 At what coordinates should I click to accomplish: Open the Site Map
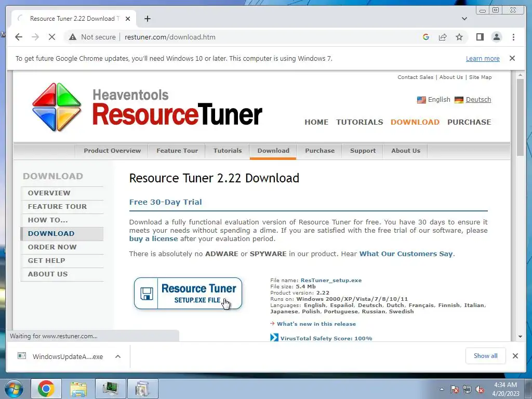pyautogui.click(x=480, y=77)
